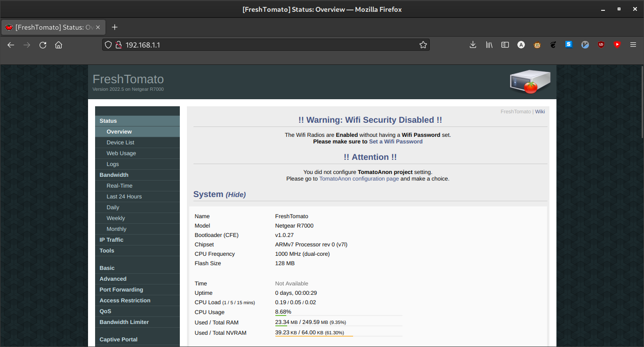Click the Uptime value 0 days, 00:00:29
The width and height of the screenshot is (644, 347).
296,293
